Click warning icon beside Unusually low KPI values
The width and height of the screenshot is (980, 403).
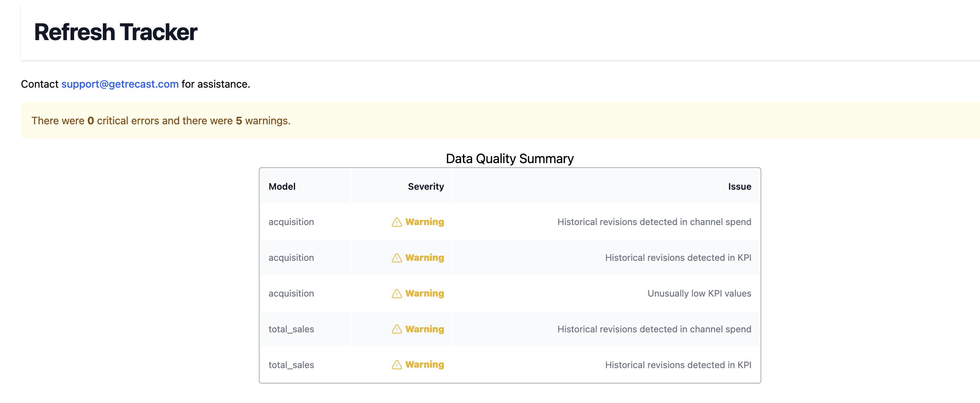point(397,294)
